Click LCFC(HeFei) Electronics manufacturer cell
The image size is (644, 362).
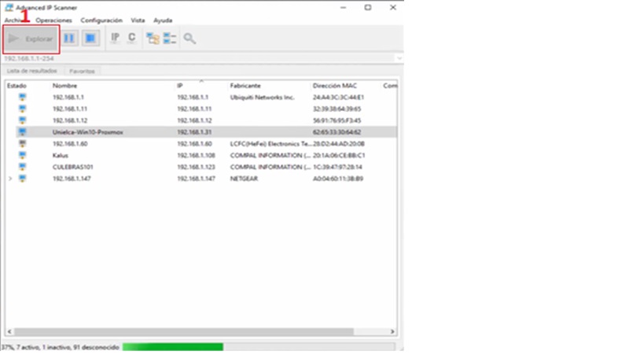pyautogui.click(x=270, y=144)
